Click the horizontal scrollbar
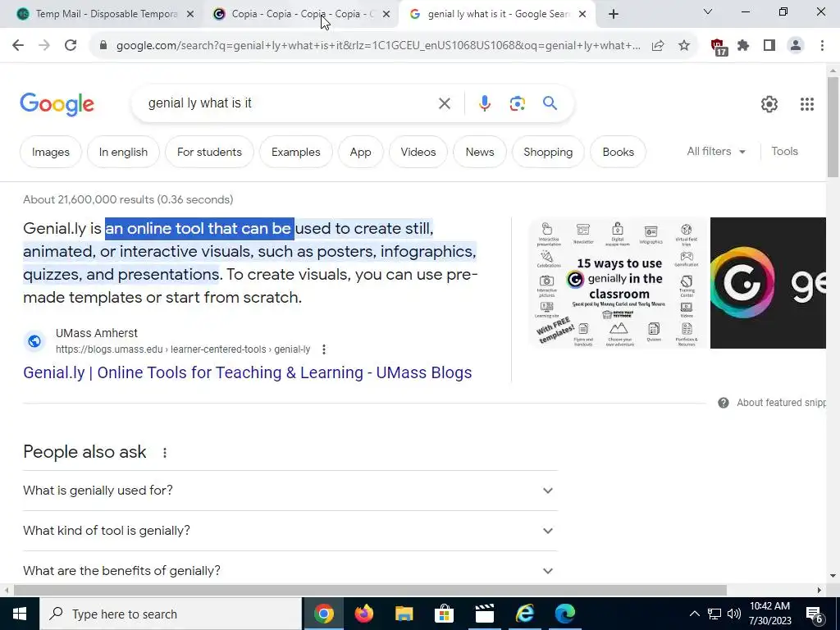The height and width of the screenshot is (630, 840). [x=370, y=590]
